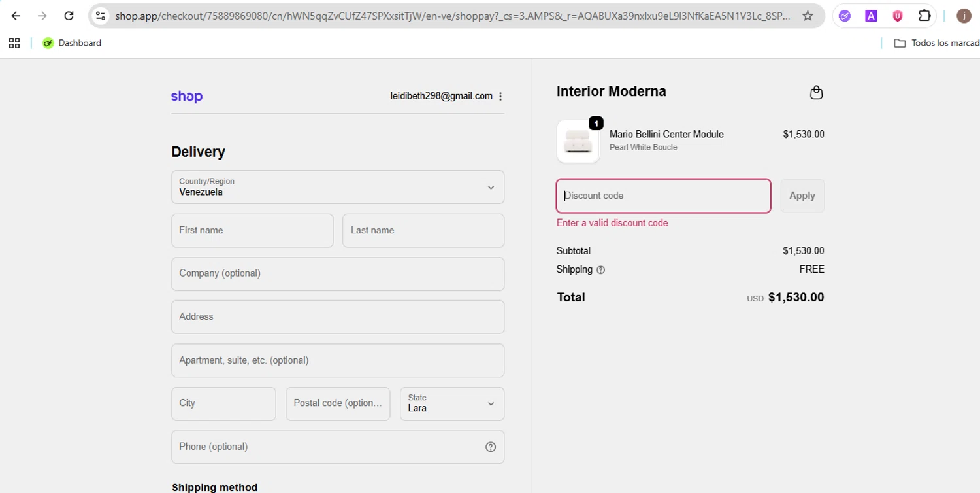Open the browser profile avatar
This screenshot has height=493, width=980.
964,16
